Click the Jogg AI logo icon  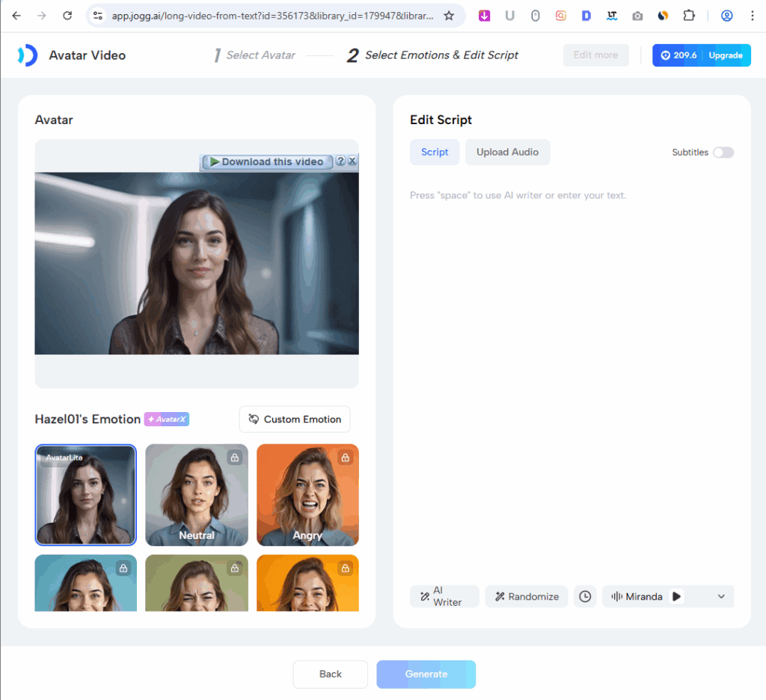[x=27, y=55]
